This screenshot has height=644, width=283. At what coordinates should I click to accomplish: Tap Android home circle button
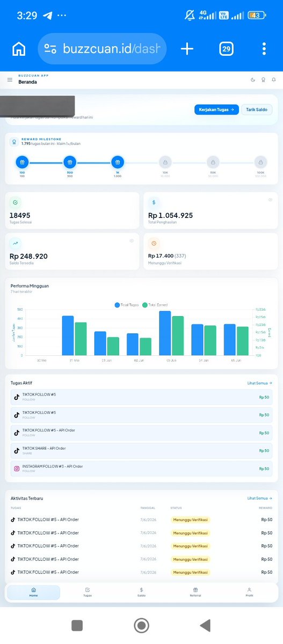[x=141, y=625]
